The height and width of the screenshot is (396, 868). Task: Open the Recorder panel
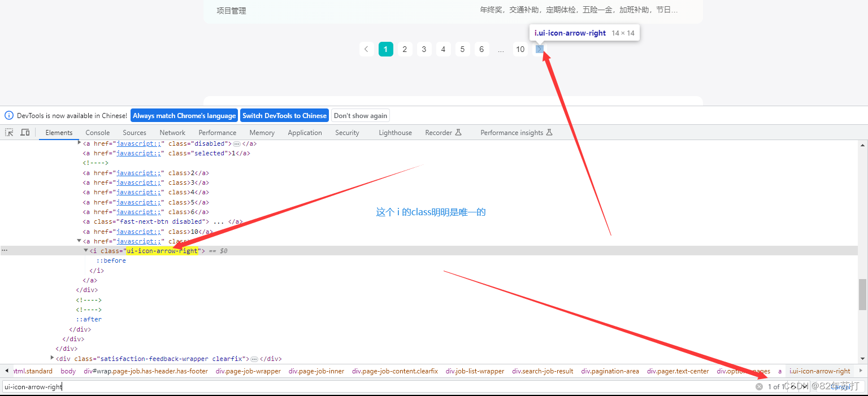[440, 132]
